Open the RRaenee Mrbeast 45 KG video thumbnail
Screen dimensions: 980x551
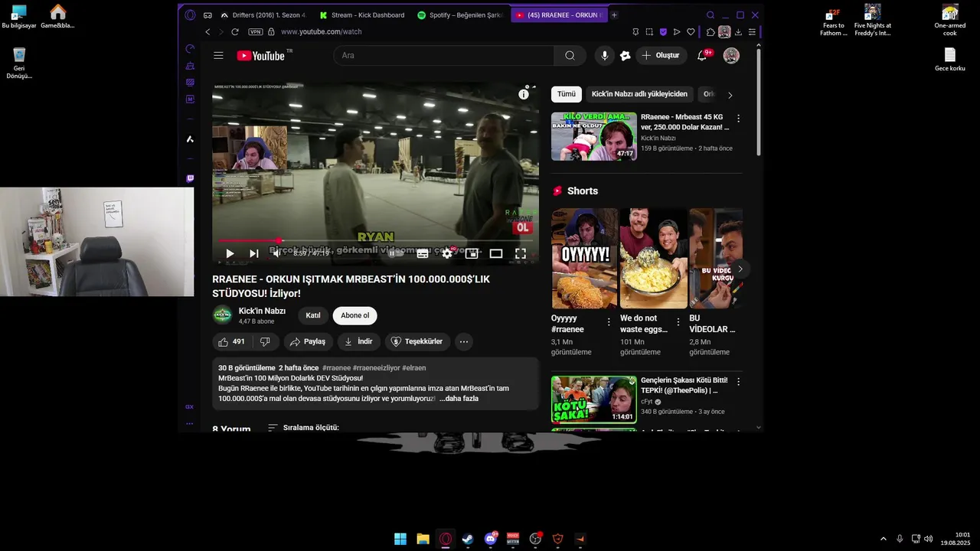coord(594,137)
